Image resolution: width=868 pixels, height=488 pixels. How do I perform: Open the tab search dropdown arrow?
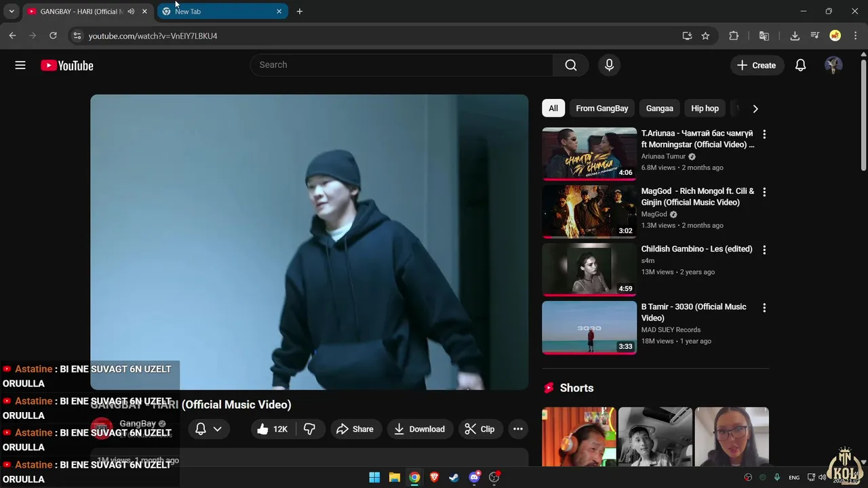pos(12,12)
